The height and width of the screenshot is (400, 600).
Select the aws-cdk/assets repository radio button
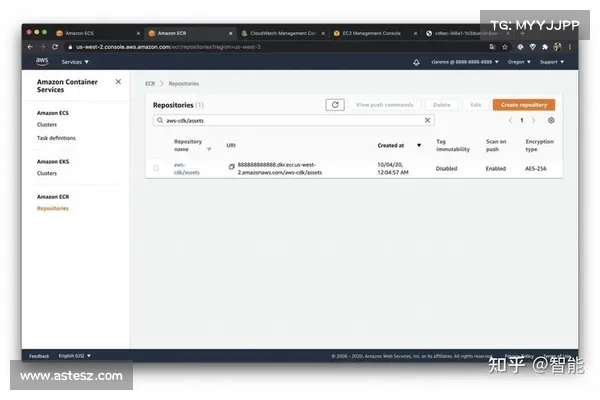pos(156,168)
